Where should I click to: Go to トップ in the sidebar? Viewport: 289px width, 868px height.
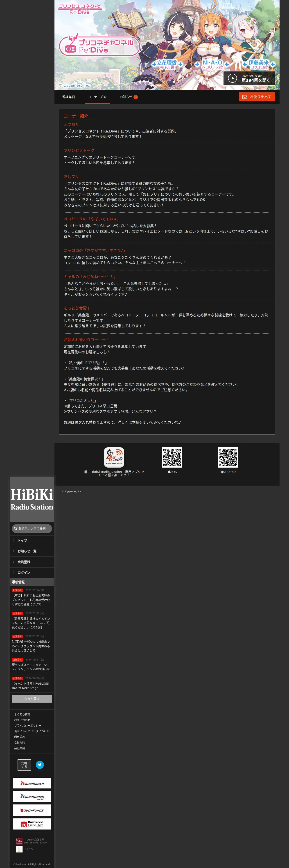click(32, 541)
